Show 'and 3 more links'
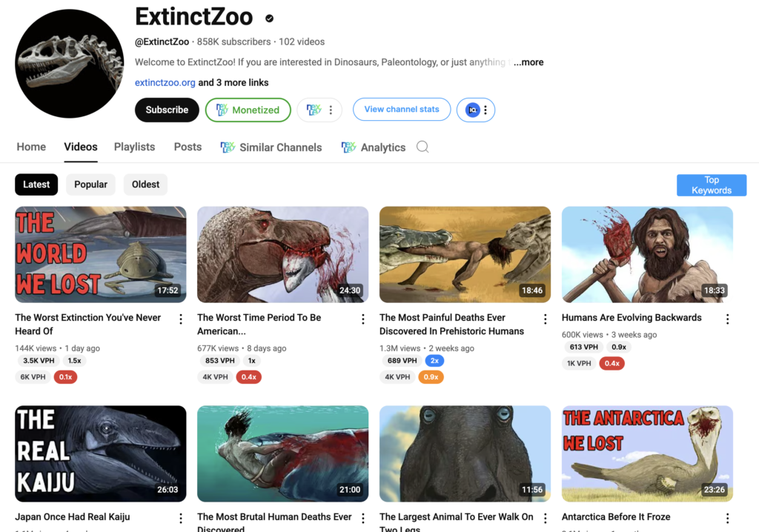The width and height of the screenshot is (759, 532). coord(233,82)
